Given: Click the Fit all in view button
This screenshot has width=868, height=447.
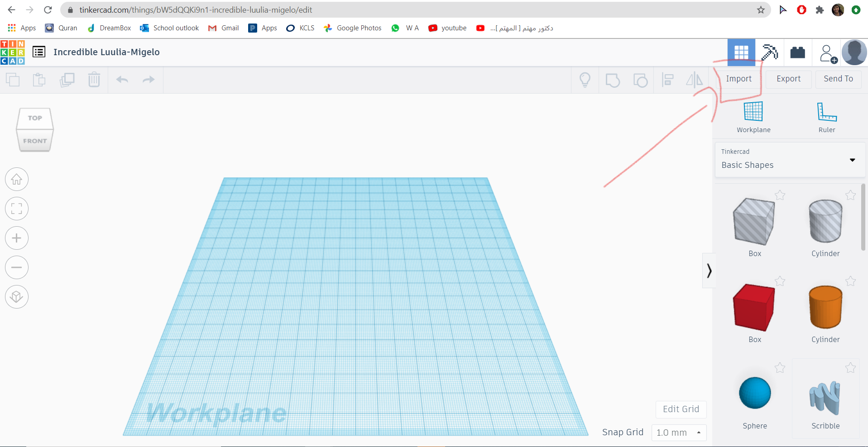Looking at the screenshot, I should tap(17, 209).
